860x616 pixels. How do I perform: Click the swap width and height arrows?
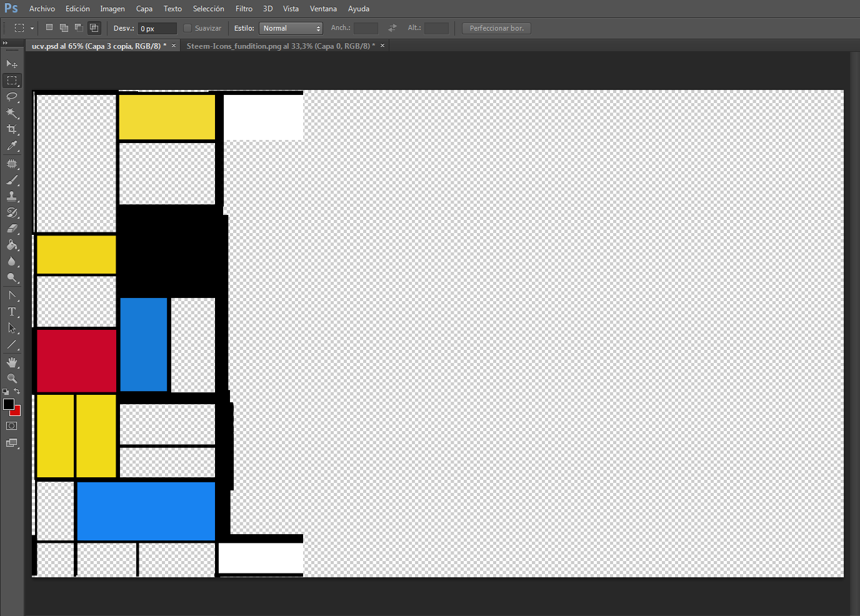pyautogui.click(x=392, y=28)
